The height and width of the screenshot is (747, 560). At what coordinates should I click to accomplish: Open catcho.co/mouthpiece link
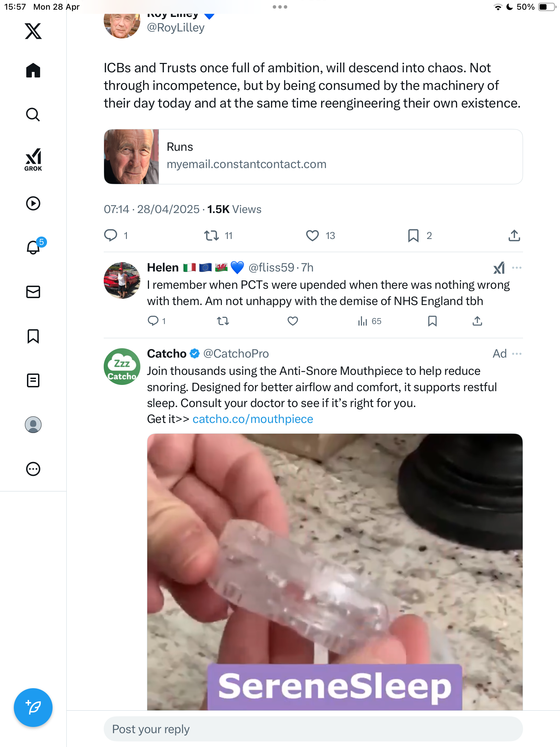[253, 419]
